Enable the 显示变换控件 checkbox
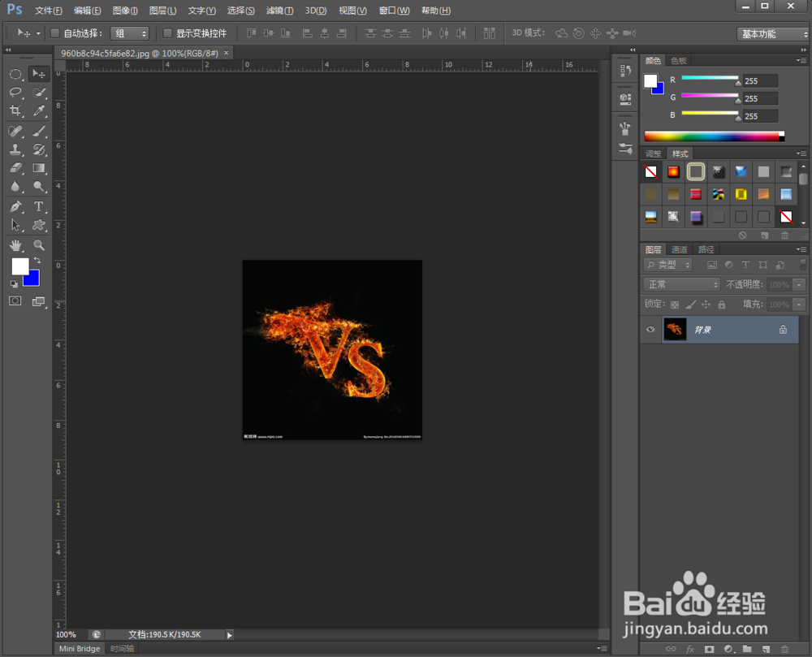Screen dimensions: 812x657 167,33
